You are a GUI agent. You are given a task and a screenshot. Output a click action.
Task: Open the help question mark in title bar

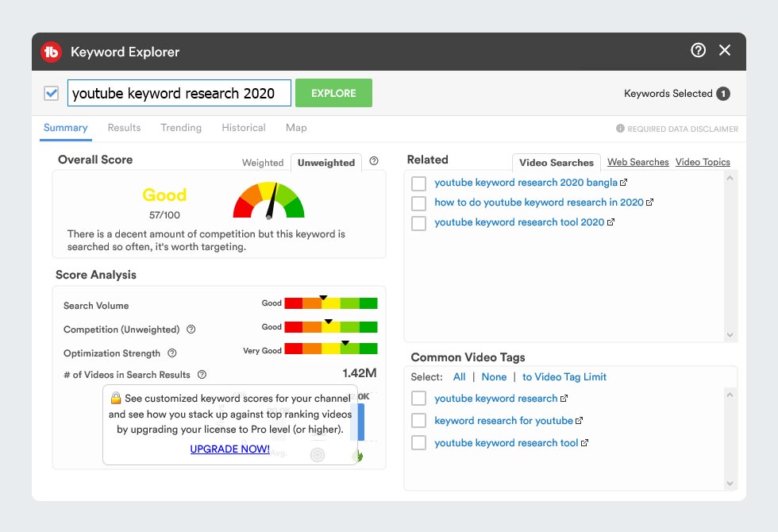[x=698, y=50]
